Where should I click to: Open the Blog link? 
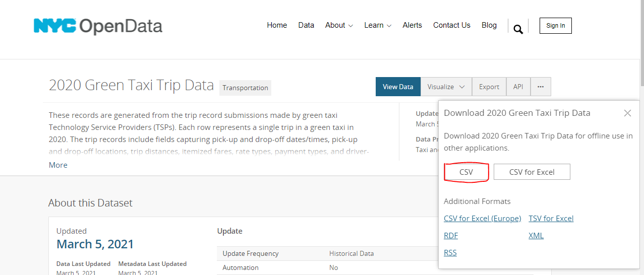point(489,25)
